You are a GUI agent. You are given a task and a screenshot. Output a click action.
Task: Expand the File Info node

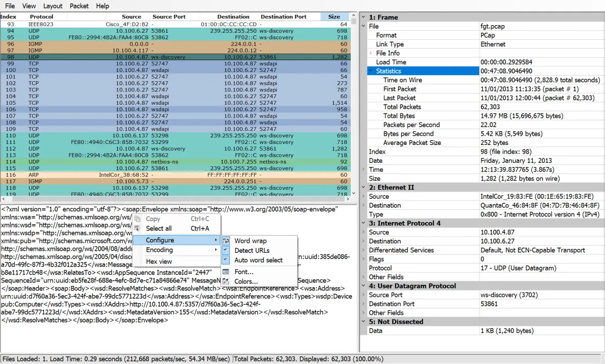[371, 53]
